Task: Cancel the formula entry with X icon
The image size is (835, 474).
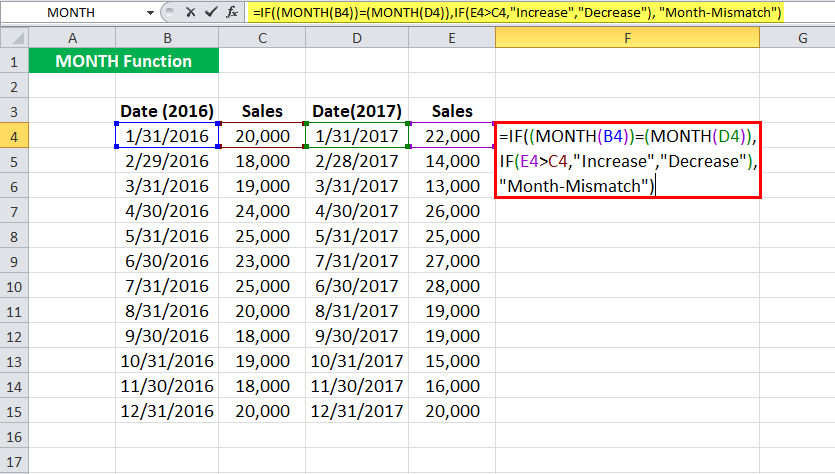Action: coord(190,12)
